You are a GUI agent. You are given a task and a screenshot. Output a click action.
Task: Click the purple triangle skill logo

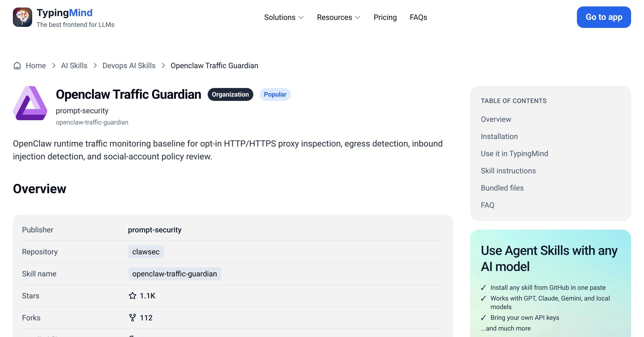coord(30,103)
